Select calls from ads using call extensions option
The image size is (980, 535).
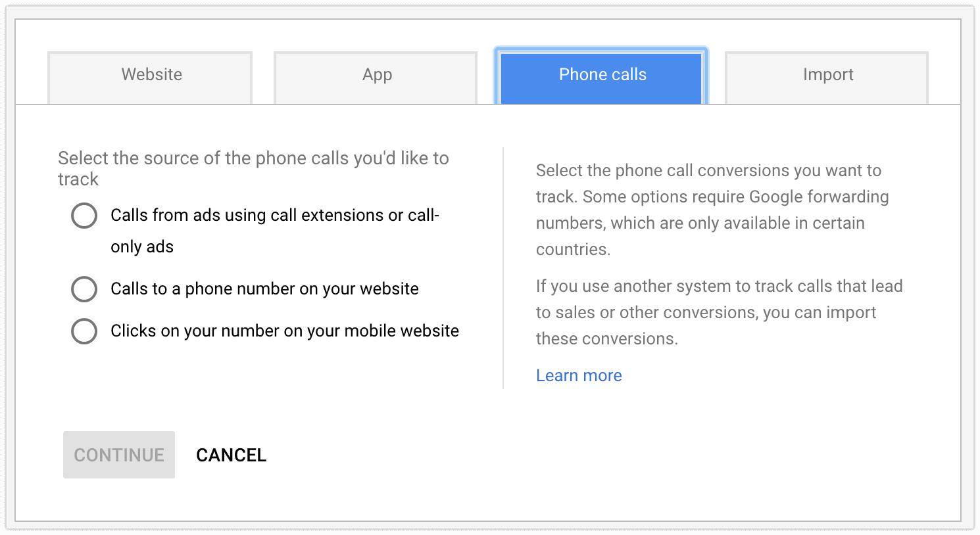pos(84,216)
